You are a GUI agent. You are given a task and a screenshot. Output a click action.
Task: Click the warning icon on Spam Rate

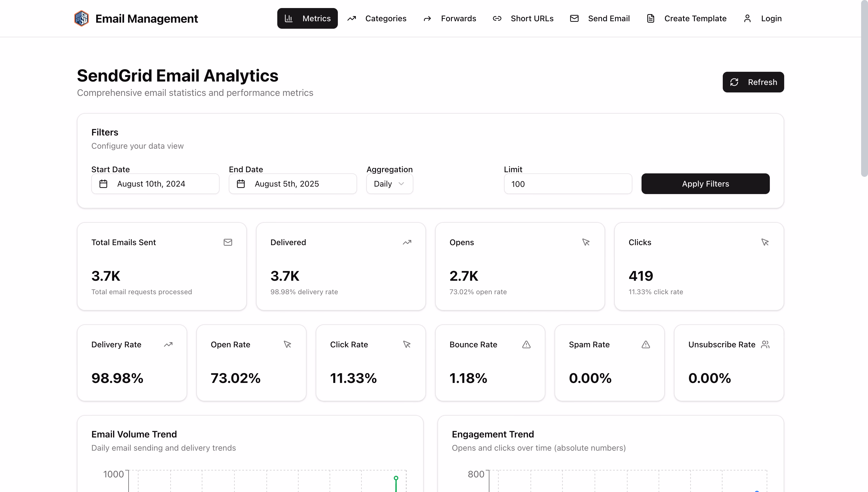pyautogui.click(x=646, y=344)
